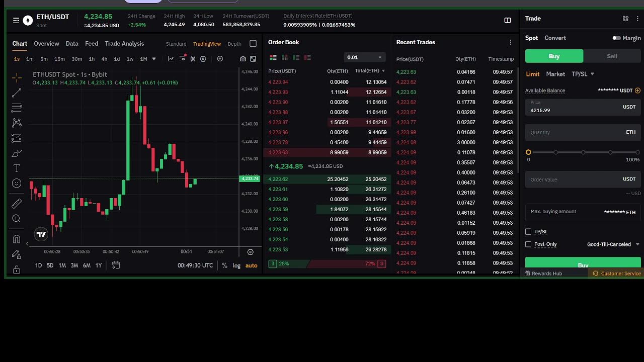Switch chart to Standard view
Viewport: 644px width, 362px height.
pyautogui.click(x=176, y=44)
